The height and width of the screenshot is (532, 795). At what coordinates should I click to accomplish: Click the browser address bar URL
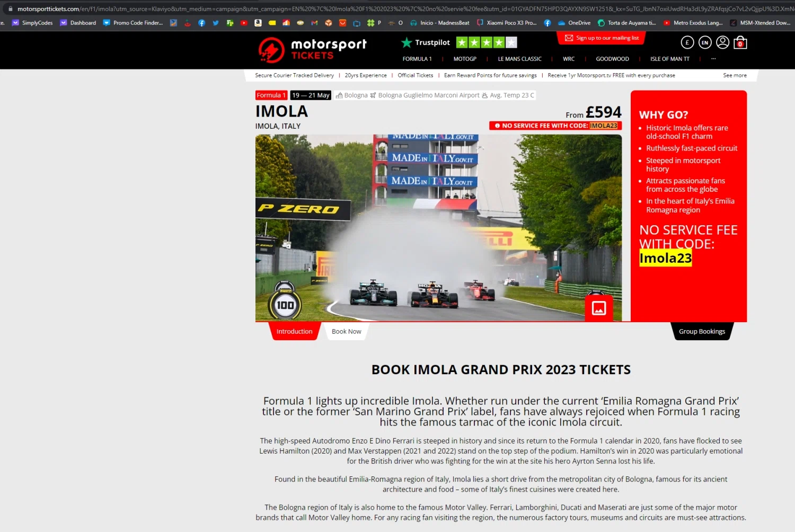405,8
